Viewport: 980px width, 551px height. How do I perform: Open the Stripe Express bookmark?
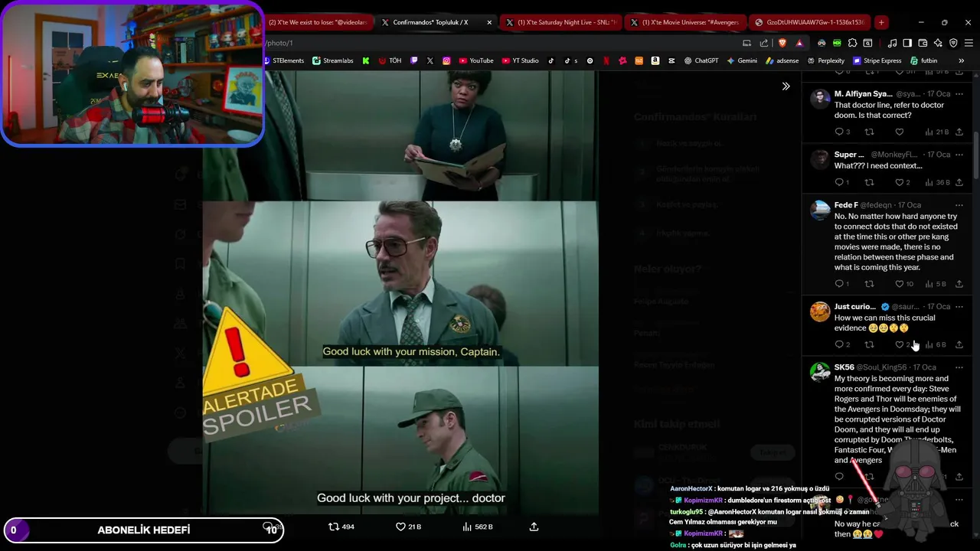pos(877,60)
